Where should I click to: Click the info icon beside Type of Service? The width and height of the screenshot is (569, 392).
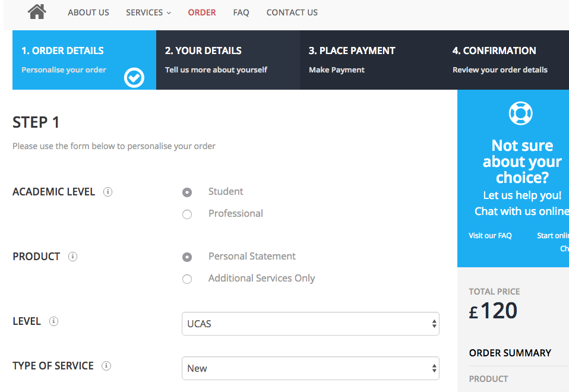click(106, 366)
